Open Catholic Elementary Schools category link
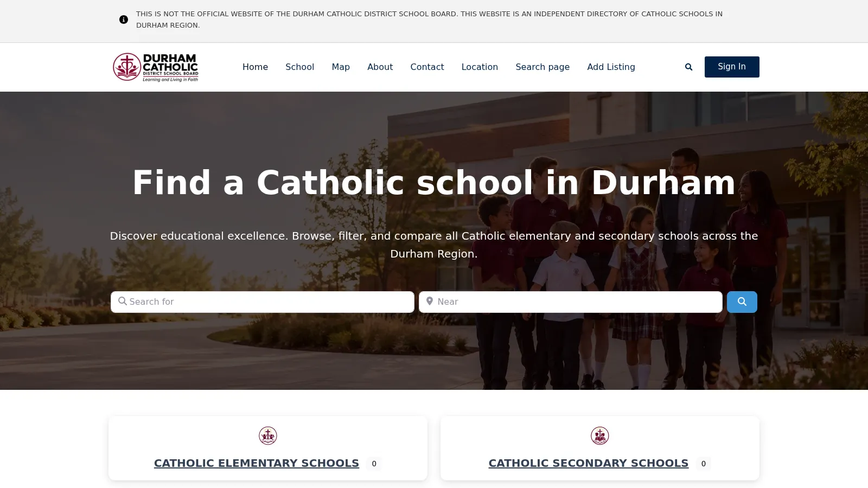Viewport: 868px width, 488px height. tap(257, 463)
